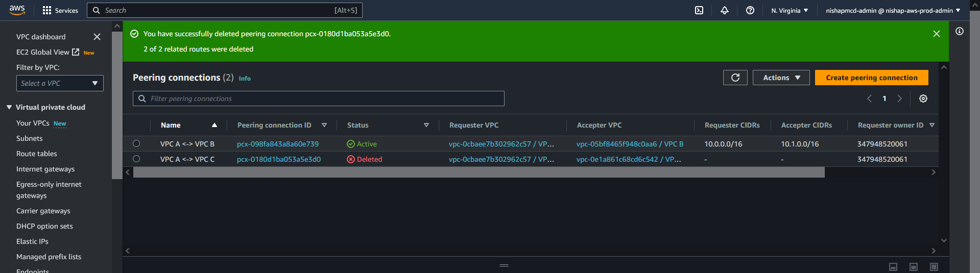Open the N. Virginia region selector
This screenshot has height=273, width=980.
[789, 10]
